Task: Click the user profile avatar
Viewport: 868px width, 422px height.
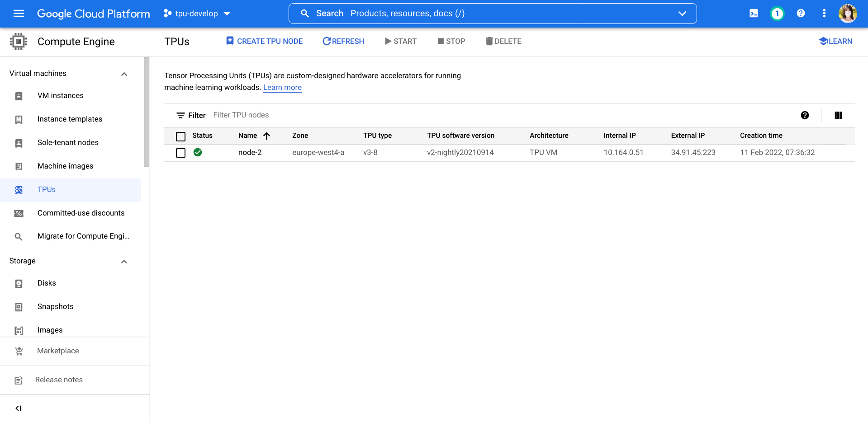Action: [847, 14]
